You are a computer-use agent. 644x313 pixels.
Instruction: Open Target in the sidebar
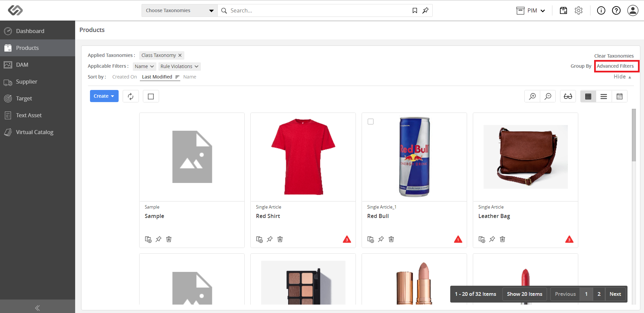point(37,98)
